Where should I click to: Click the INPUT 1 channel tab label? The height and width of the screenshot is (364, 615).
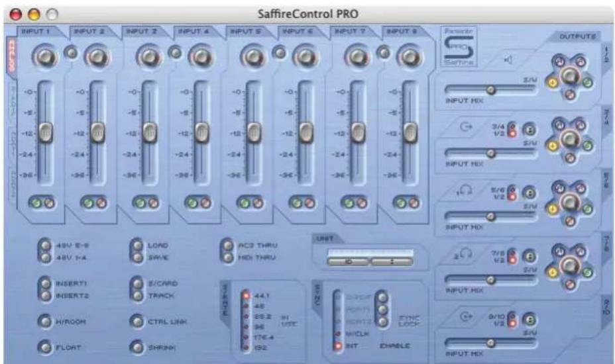coord(35,31)
